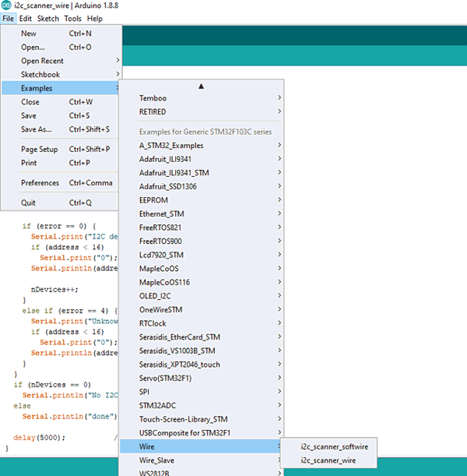
Task: Select the highlighted Wire examples entry
Action: (201, 446)
